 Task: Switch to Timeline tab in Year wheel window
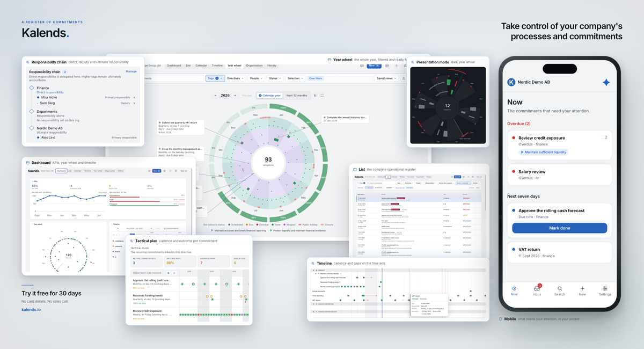[x=217, y=66]
